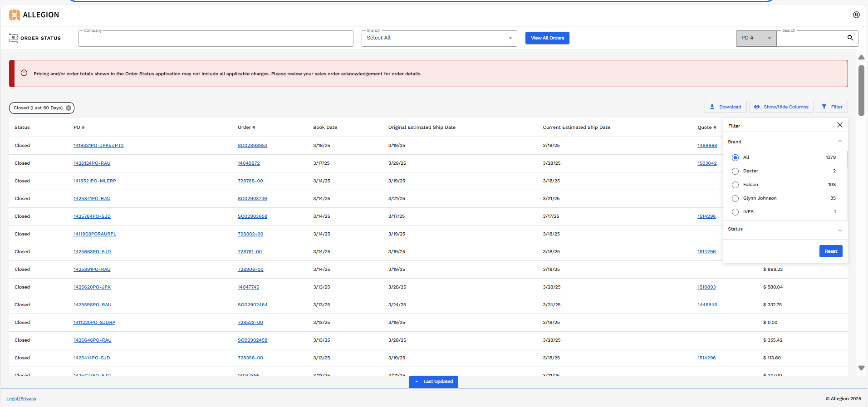Open order SO02902464

[253, 305]
